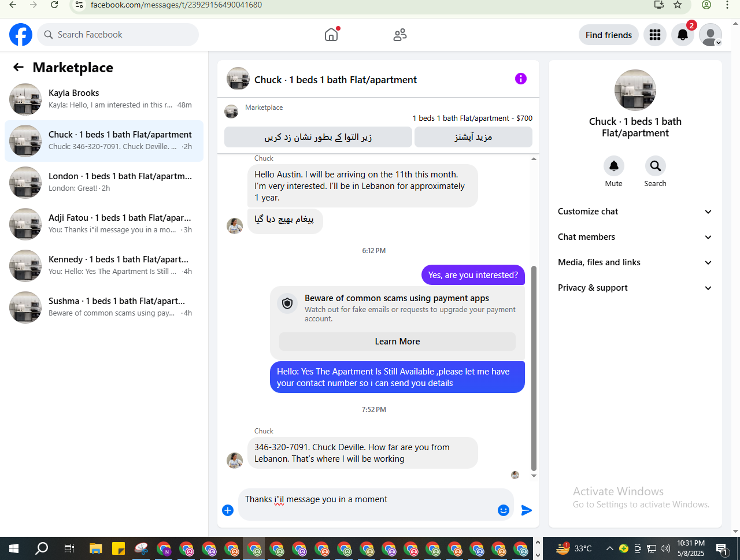This screenshot has width=740, height=560.
Task: Expand Media, files and links
Action: [635, 262]
